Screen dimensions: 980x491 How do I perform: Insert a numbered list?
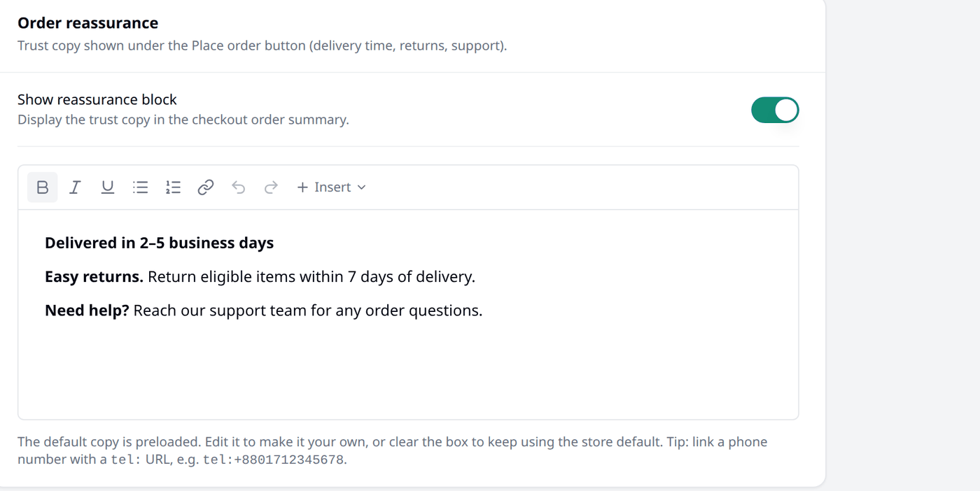[x=173, y=187]
